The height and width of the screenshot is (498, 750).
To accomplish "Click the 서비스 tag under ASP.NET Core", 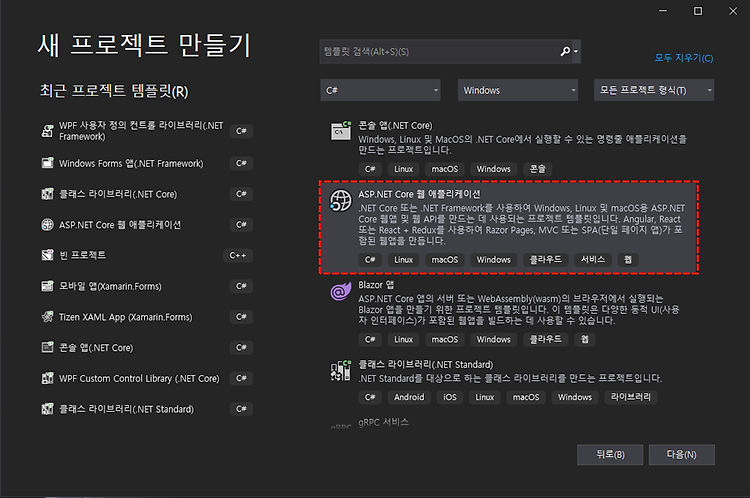I will point(593,259).
